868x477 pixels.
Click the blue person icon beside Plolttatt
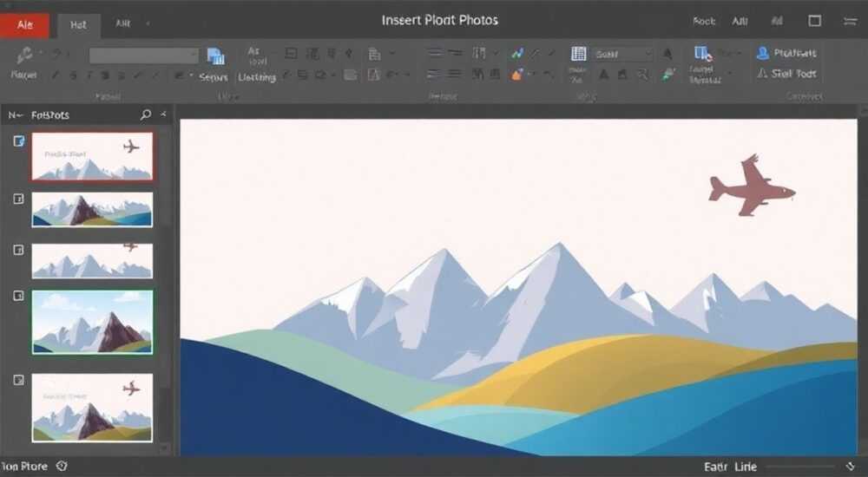762,53
